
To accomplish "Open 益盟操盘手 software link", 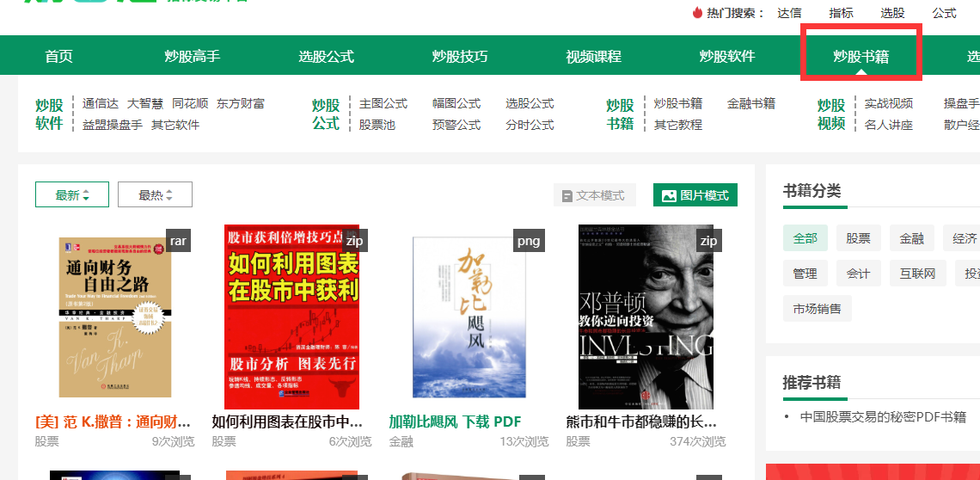I will 113,125.
